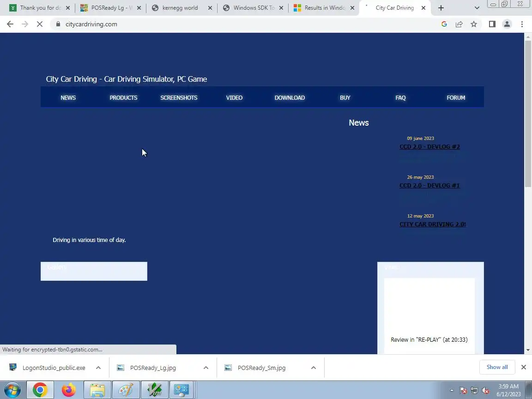The width and height of the screenshot is (532, 399).
Task: Click the Google icon in address bar
Action: pos(444,24)
